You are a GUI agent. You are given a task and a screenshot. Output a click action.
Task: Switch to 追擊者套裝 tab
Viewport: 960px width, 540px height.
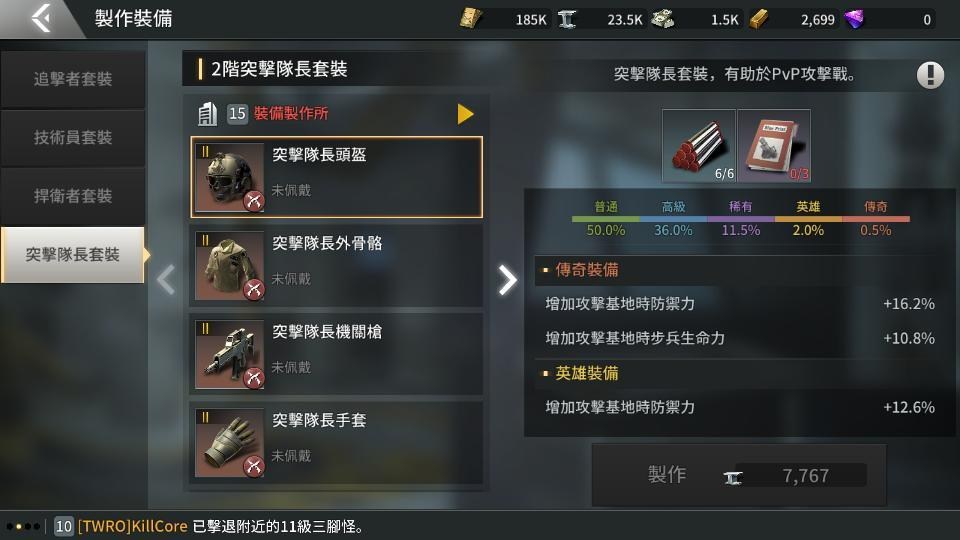pyautogui.click(x=73, y=79)
